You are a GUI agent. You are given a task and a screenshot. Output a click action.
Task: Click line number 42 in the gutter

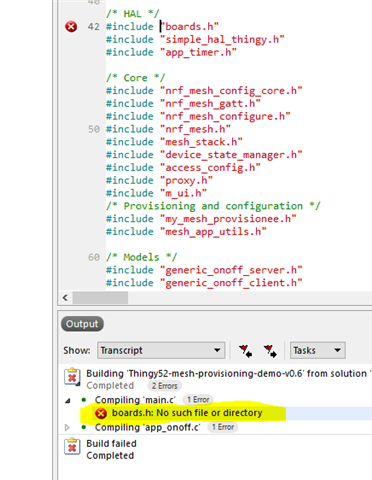[x=94, y=27]
